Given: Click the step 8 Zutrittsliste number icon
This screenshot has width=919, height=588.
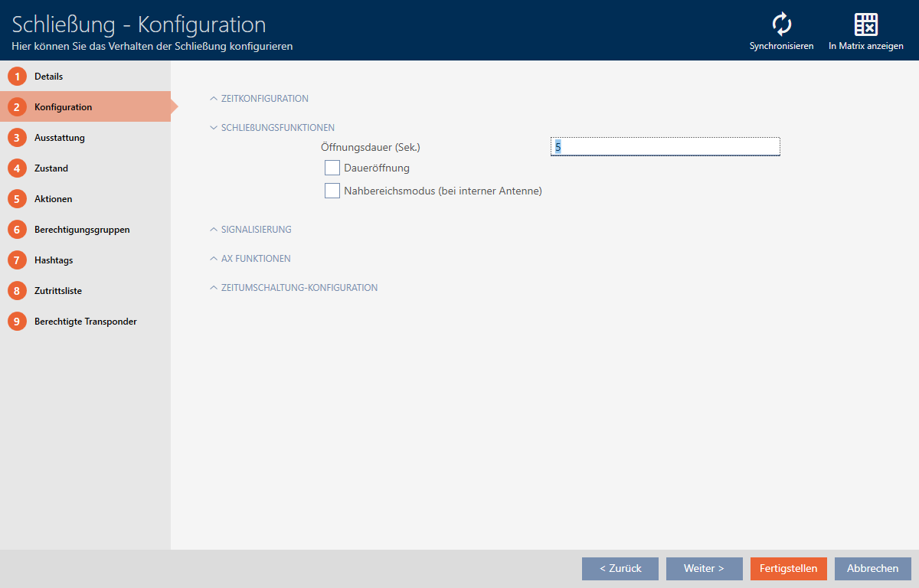Looking at the screenshot, I should click(17, 291).
